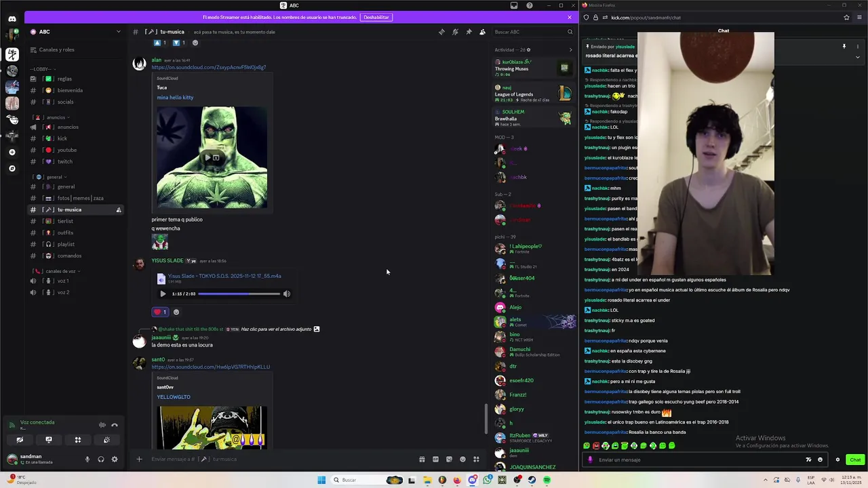Share your screen from voice panel
Screen dimensions: 868x488
(49, 440)
